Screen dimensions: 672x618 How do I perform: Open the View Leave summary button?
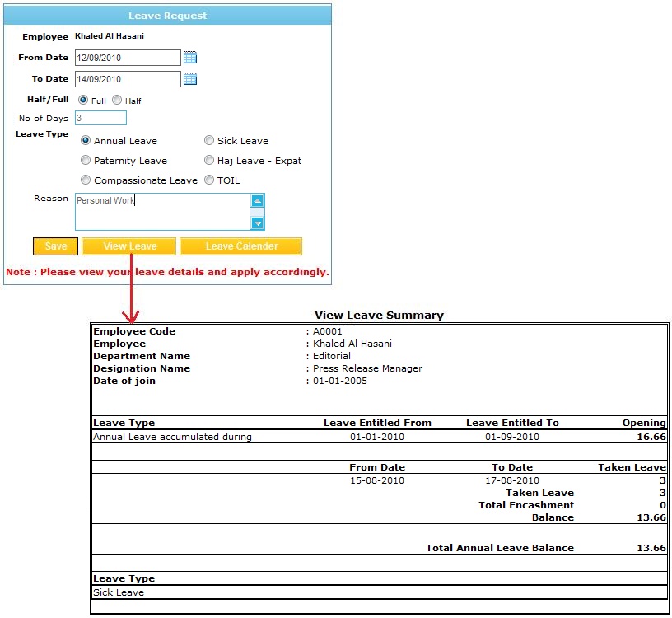tap(129, 246)
